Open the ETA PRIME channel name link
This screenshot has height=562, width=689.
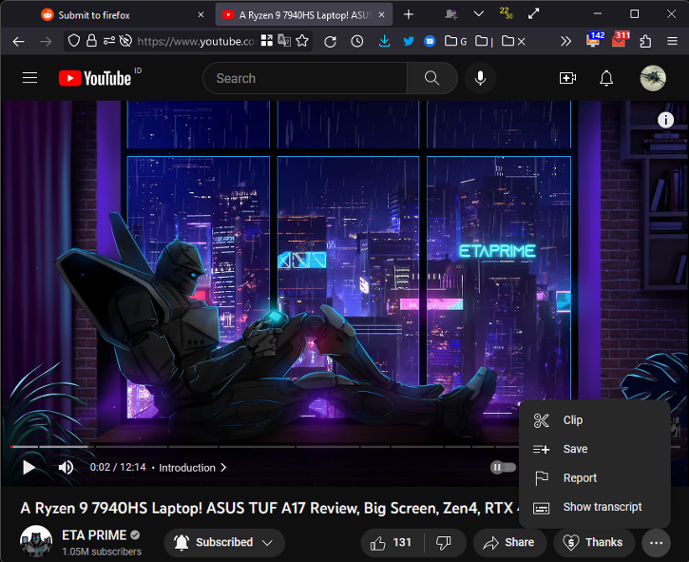point(94,535)
